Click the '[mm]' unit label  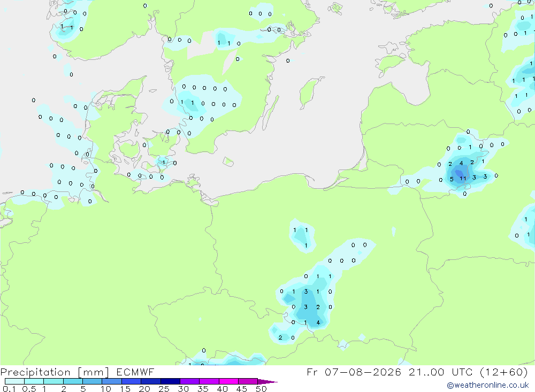point(94,372)
